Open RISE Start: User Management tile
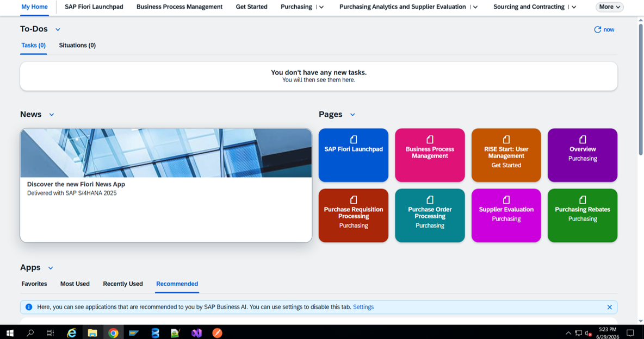Viewport: 644px width, 339px height. click(506, 155)
